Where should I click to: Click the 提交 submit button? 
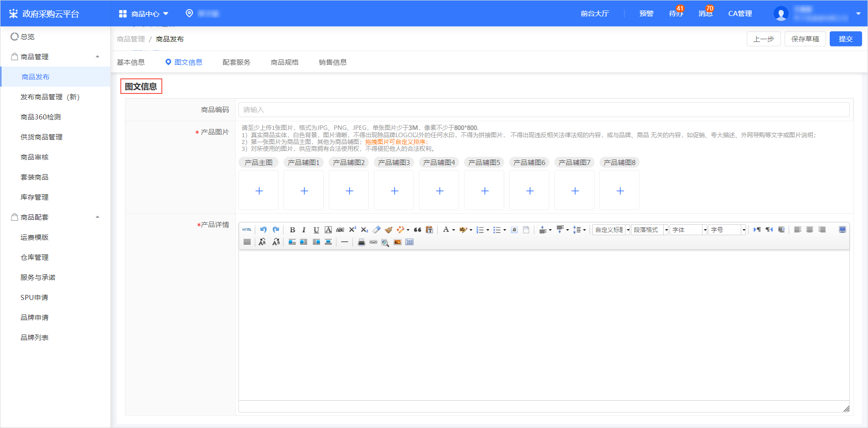pyautogui.click(x=846, y=39)
